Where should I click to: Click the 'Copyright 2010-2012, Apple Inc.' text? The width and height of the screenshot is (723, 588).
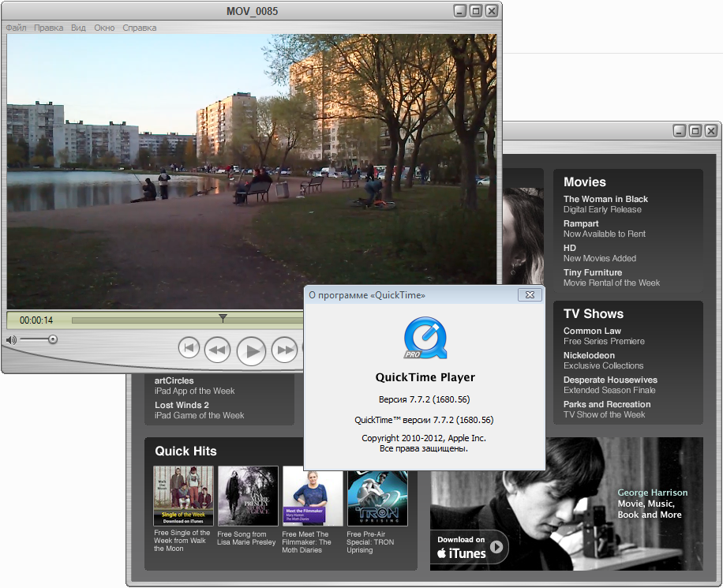click(424, 438)
